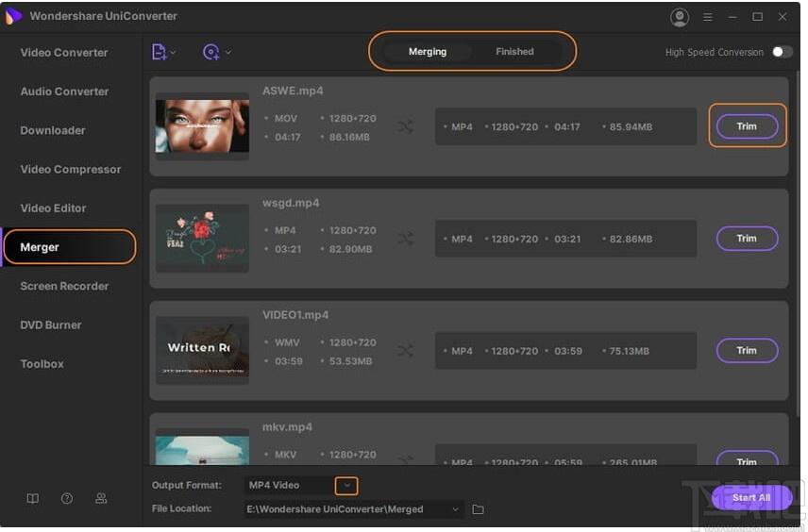Screen dimensions: 808x532
Task: Toggle High Speed Conversion switch
Action: pos(782,52)
